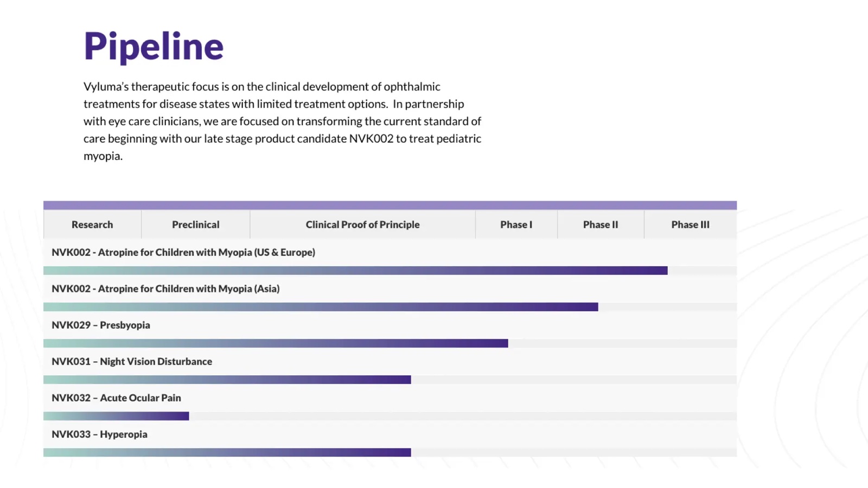Click the NVK002 US & Europe progress bar
Screen dimensions: 868x488
(355, 271)
